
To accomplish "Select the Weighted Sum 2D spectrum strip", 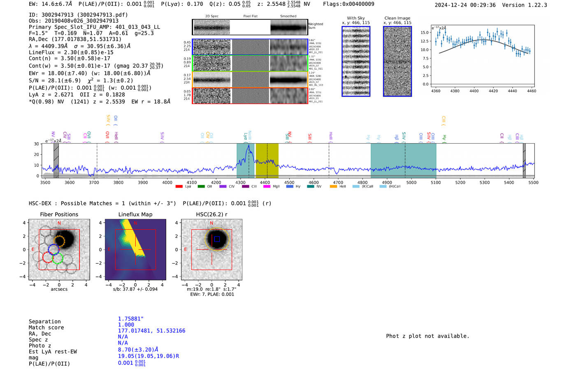I will click(x=250, y=27).
